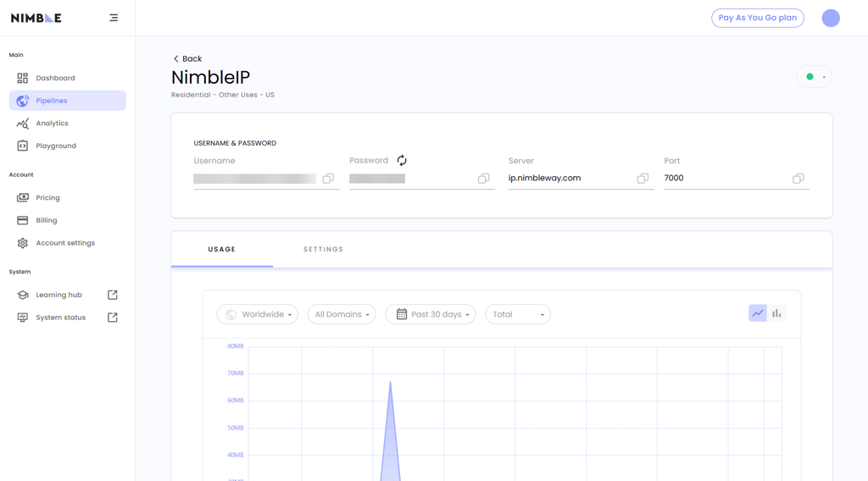
Task: Copy the Password value
Action: [484, 178]
